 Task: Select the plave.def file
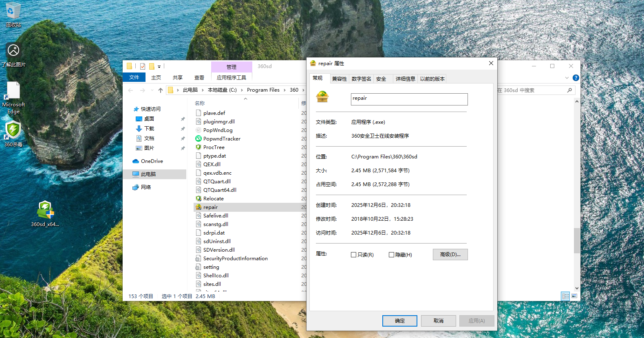click(x=214, y=113)
